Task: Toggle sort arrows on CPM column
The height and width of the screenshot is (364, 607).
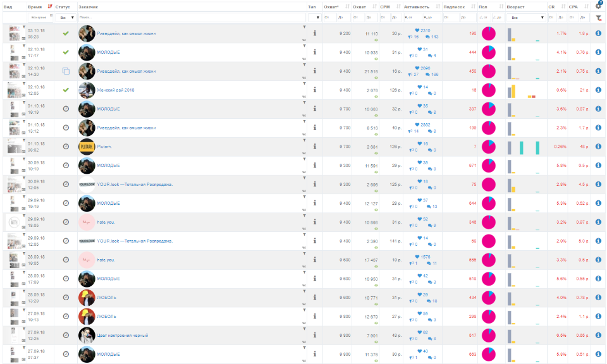Action: click(398, 6)
